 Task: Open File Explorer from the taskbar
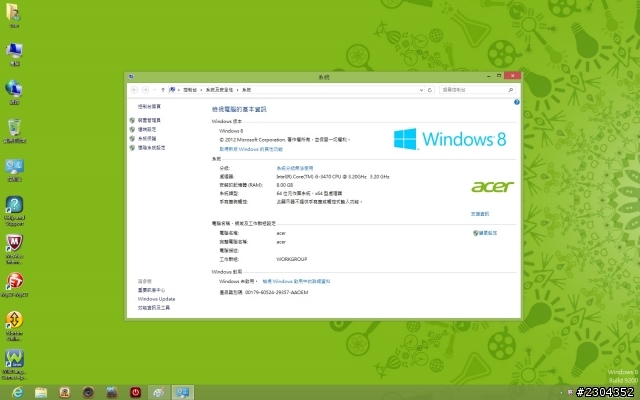(x=41, y=393)
